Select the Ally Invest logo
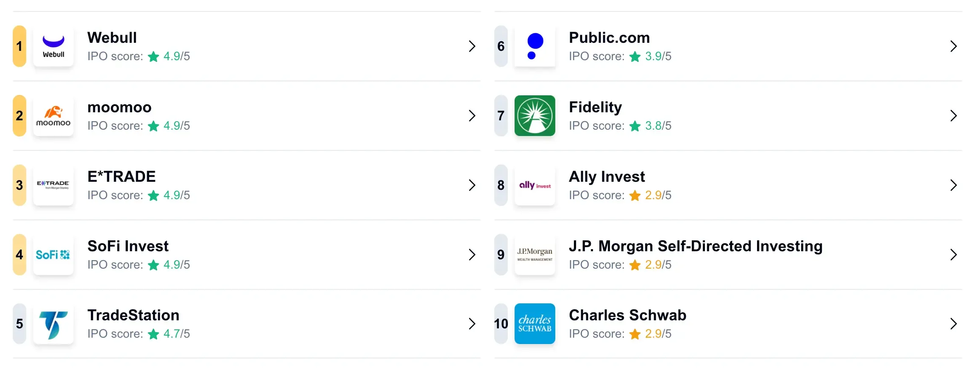Image resolution: width=980 pixels, height=372 pixels. [535, 185]
